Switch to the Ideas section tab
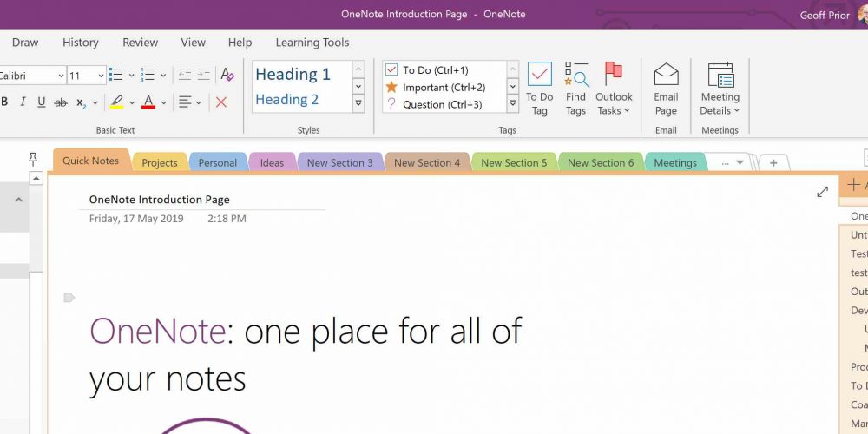This screenshot has height=434, width=868. point(272,163)
